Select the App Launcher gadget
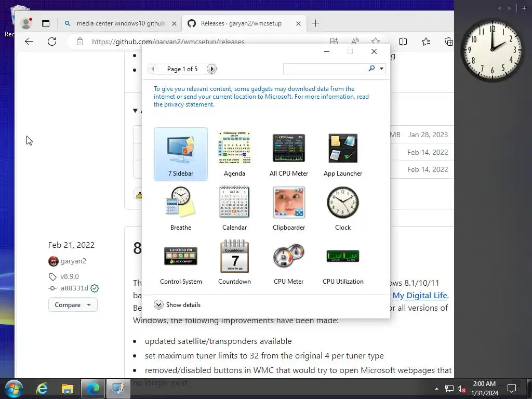The image size is (532, 399). pos(343,154)
